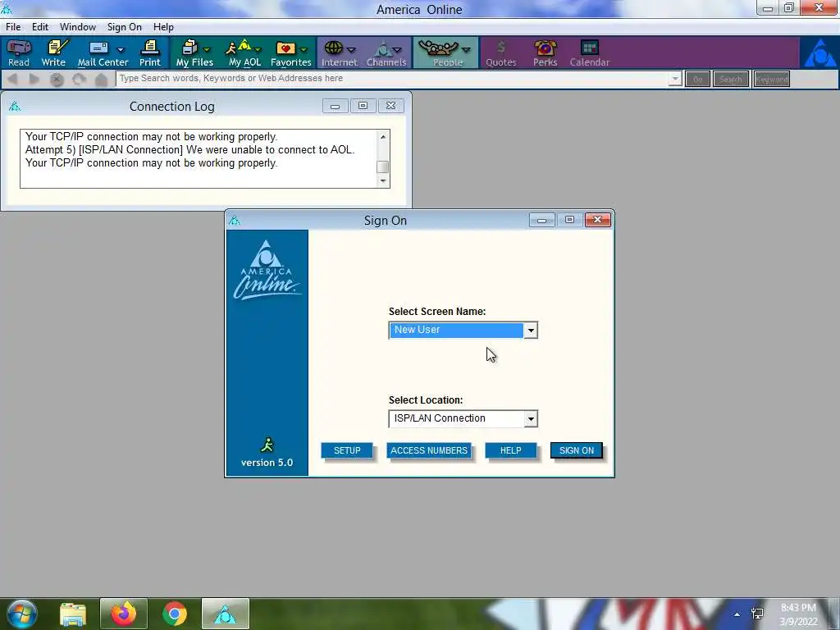Expand My AOL dropdown arrow
This screenshot has width=840, height=630.
coord(258,50)
